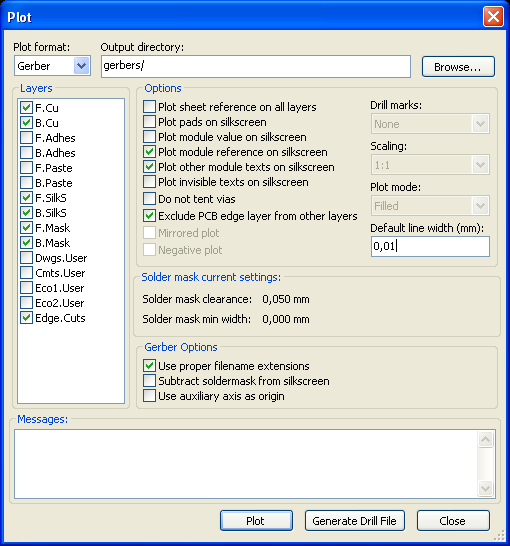Enable Subtract soldermask from silkscreen
Viewport: 510px width, 546px height.
(149, 381)
